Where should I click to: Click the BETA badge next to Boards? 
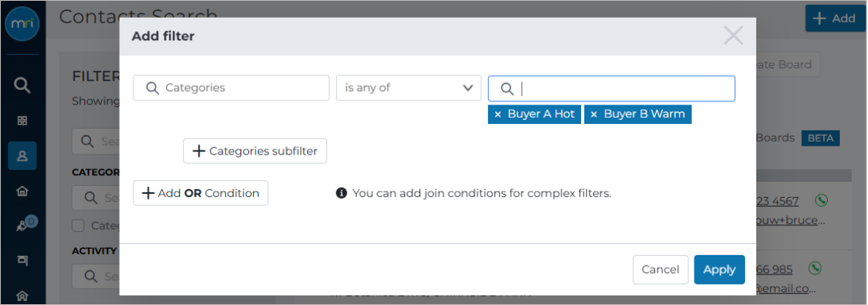[821, 138]
